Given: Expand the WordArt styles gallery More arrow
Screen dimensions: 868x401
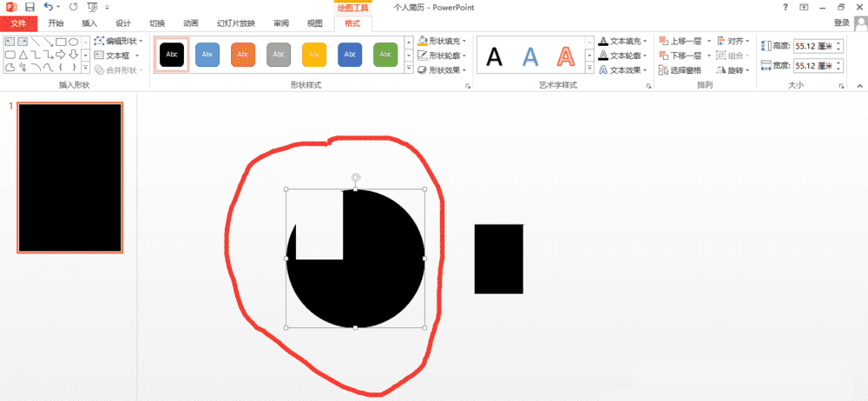Looking at the screenshot, I should pyautogui.click(x=590, y=68).
